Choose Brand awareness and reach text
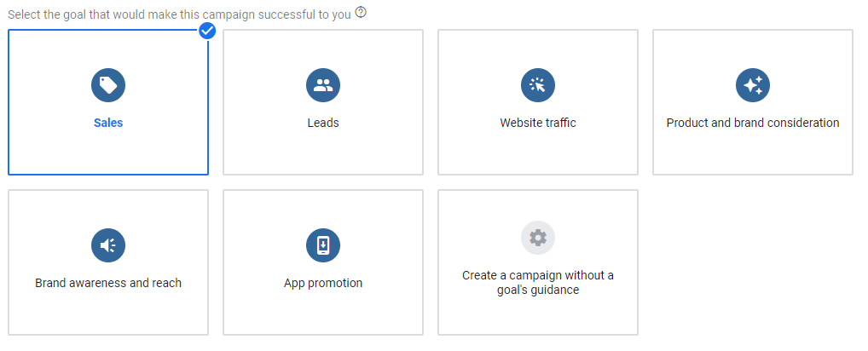 click(108, 283)
